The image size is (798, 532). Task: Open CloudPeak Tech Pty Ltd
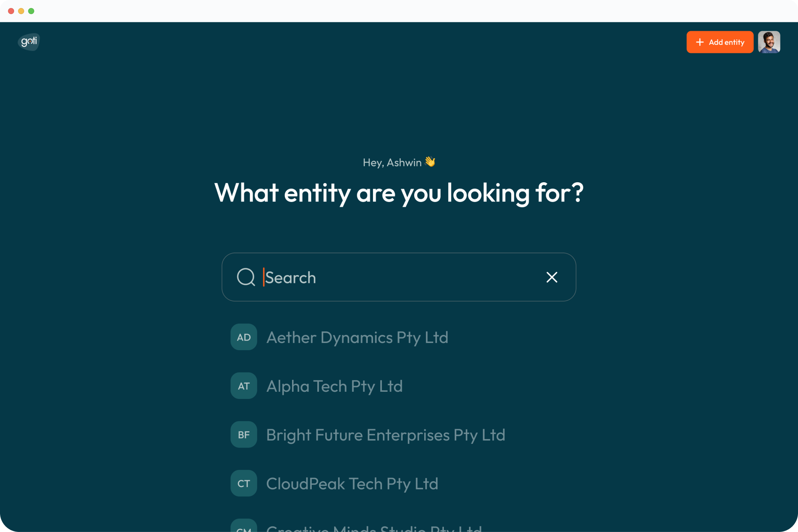(x=352, y=484)
